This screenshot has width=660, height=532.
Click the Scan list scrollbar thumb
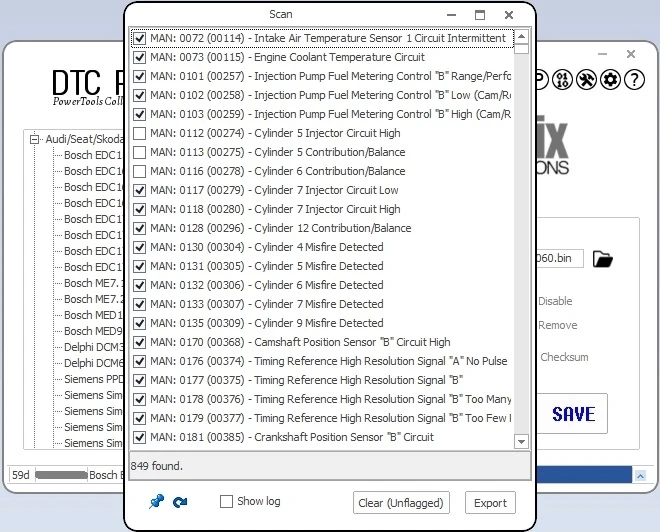(522, 49)
